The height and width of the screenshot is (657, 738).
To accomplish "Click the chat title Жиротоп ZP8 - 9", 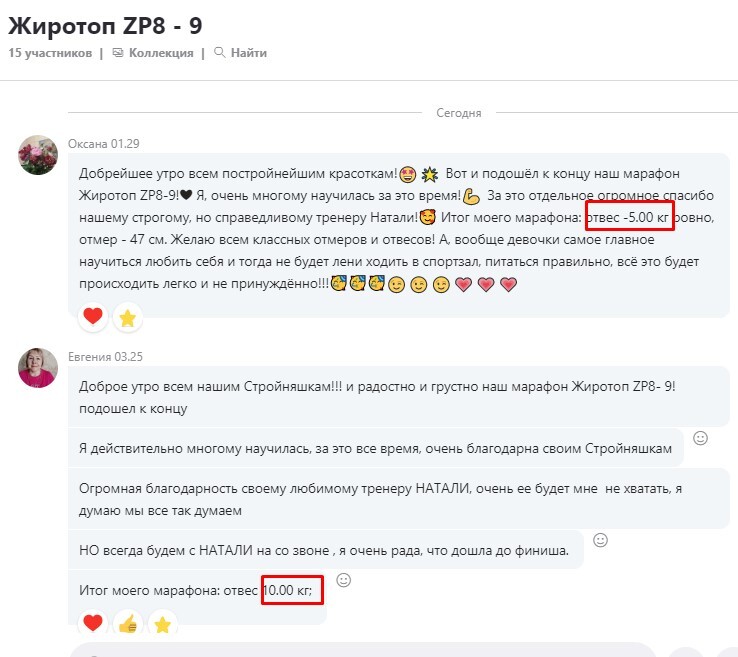I will 105,25.
